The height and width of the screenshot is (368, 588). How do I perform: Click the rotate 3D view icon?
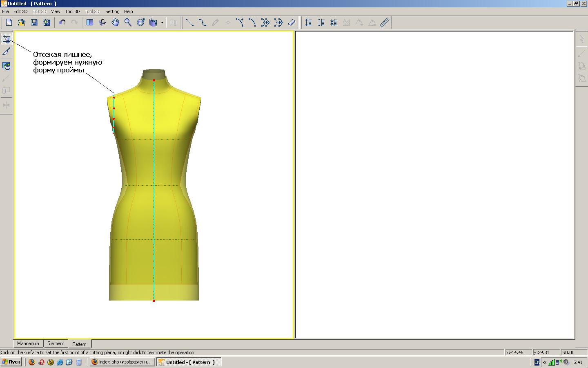102,22
